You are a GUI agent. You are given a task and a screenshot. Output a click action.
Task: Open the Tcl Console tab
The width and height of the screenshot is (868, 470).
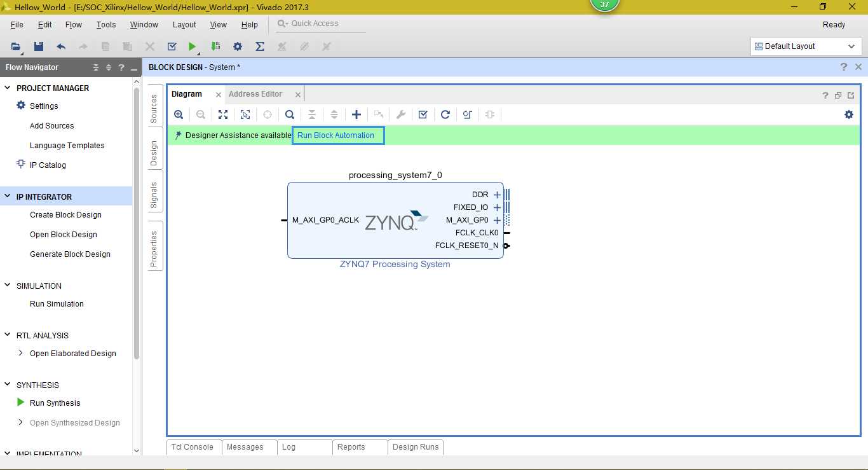click(193, 447)
